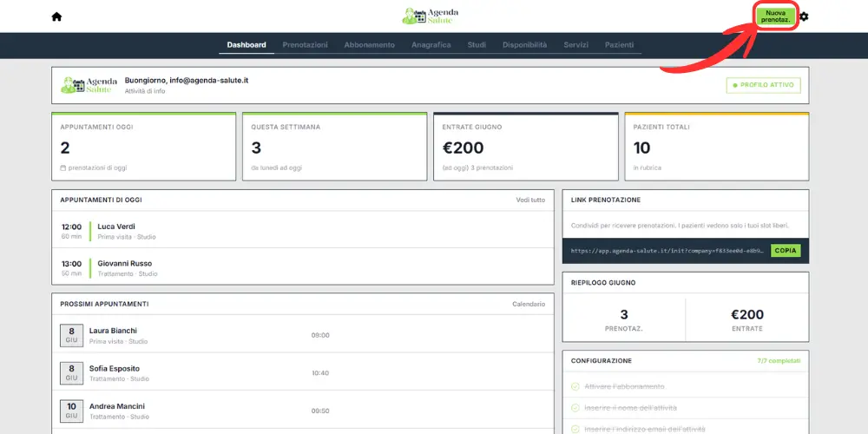This screenshot has height=434, width=868.
Task: Open Vedi tutto link for today's appointments
Action: click(530, 200)
